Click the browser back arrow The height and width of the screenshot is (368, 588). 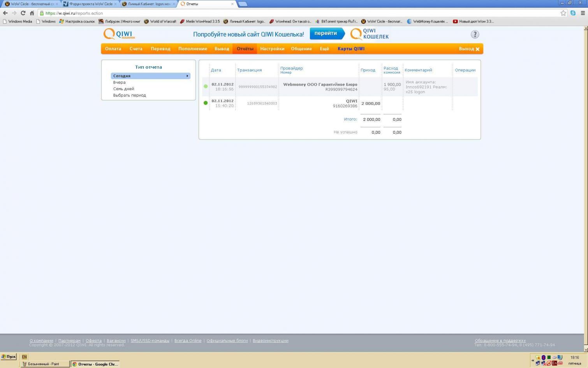5,13
